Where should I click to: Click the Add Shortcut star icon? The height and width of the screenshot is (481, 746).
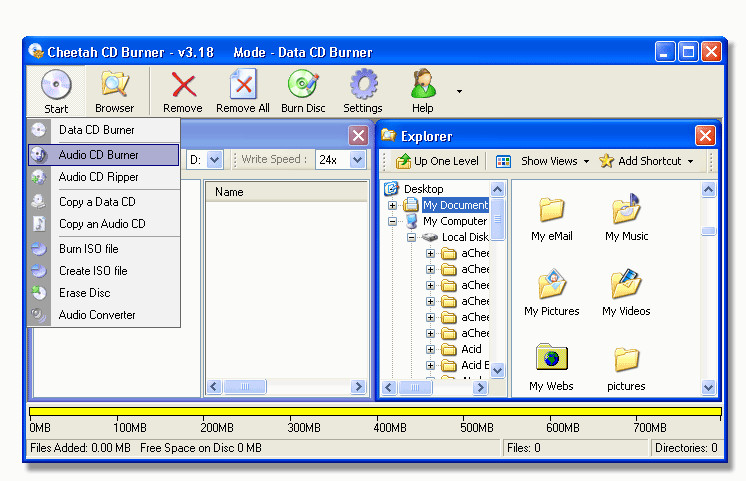pyautogui.click(x=606, y=161)
